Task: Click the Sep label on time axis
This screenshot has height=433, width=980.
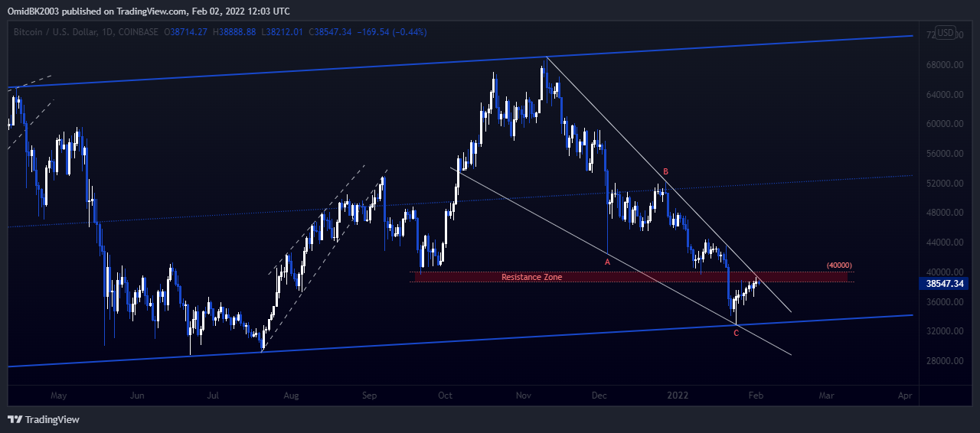Action: click(370, 396)
